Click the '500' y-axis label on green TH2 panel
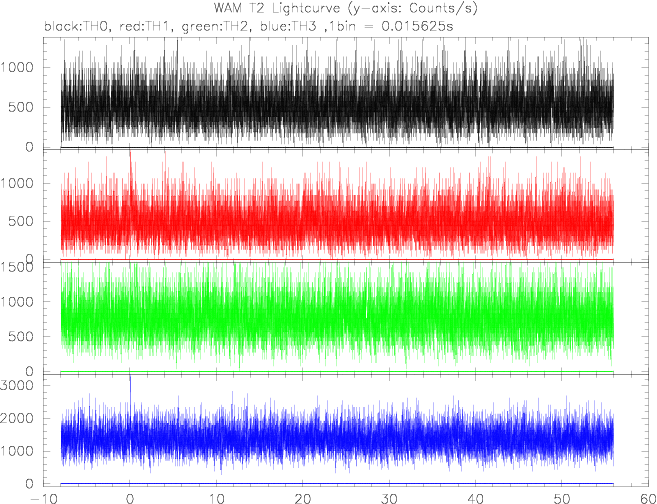This screenshot has height=504, width=657. (21, 336)
